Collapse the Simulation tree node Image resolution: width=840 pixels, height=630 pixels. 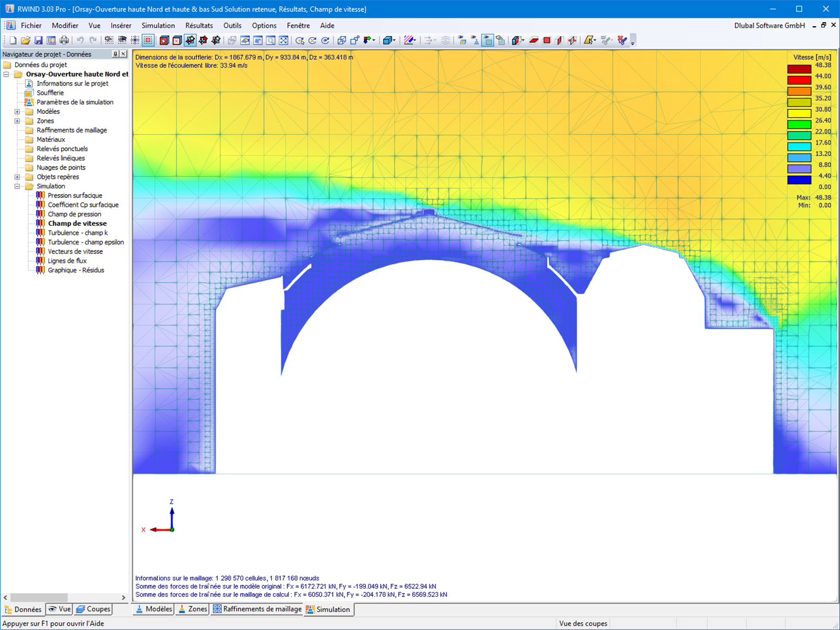(17, 186)
